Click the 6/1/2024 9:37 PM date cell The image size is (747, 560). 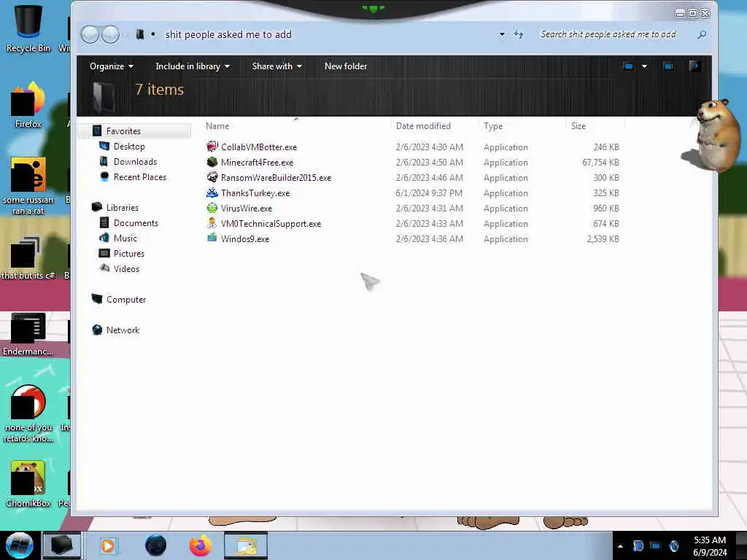pos(429,192)
